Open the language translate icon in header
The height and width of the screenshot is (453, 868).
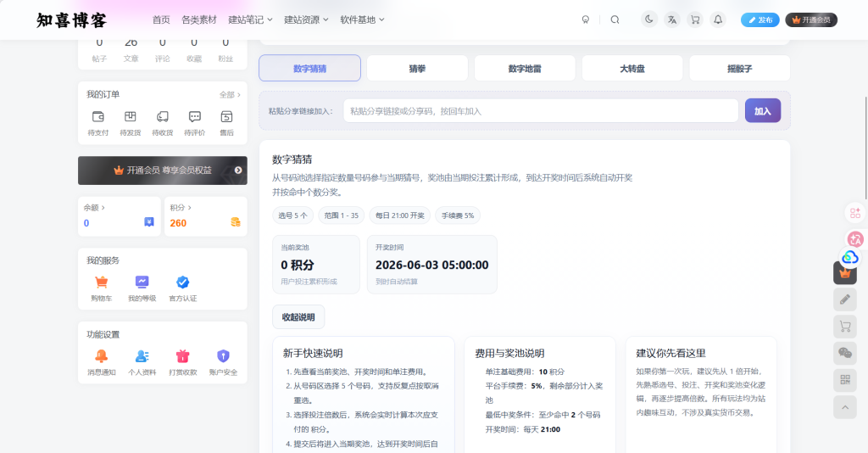point(672,20)
